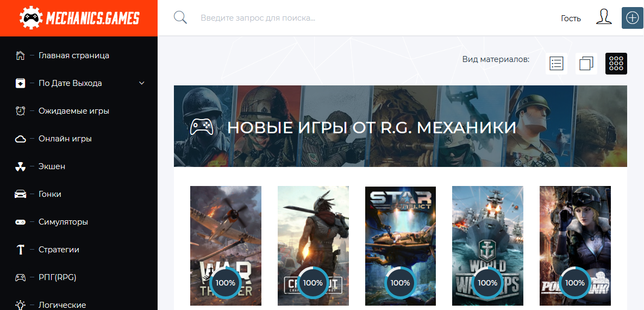Open the Crossout game cover
The height and width of the screenshot is (310, 644).
[x=313, y=246]
